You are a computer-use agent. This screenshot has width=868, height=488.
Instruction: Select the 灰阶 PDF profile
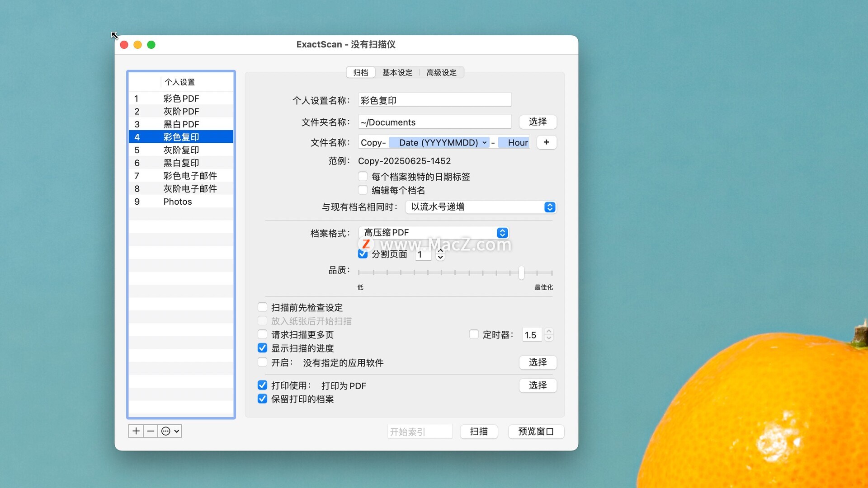coord(181,111)
